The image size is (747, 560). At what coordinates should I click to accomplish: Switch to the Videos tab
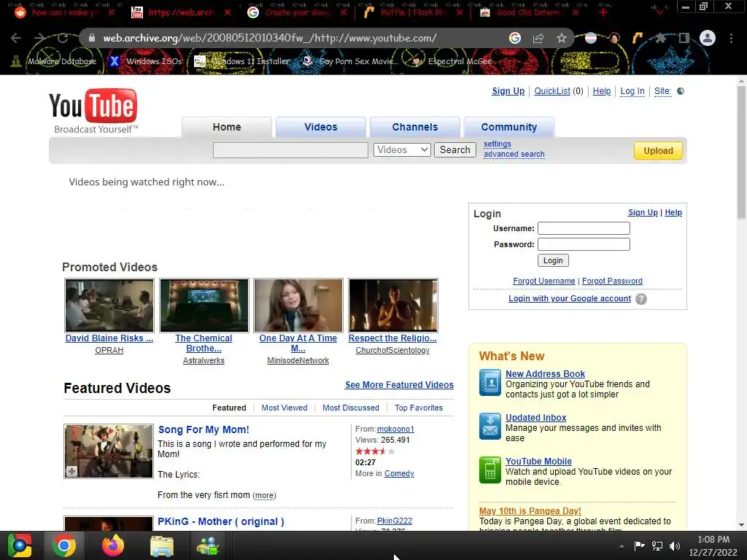321,127
